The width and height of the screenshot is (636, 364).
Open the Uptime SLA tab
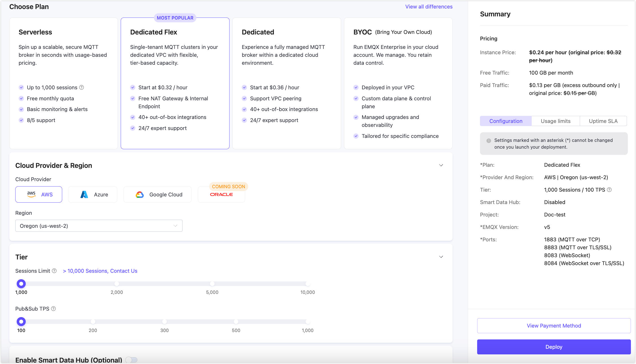[603, 121]
